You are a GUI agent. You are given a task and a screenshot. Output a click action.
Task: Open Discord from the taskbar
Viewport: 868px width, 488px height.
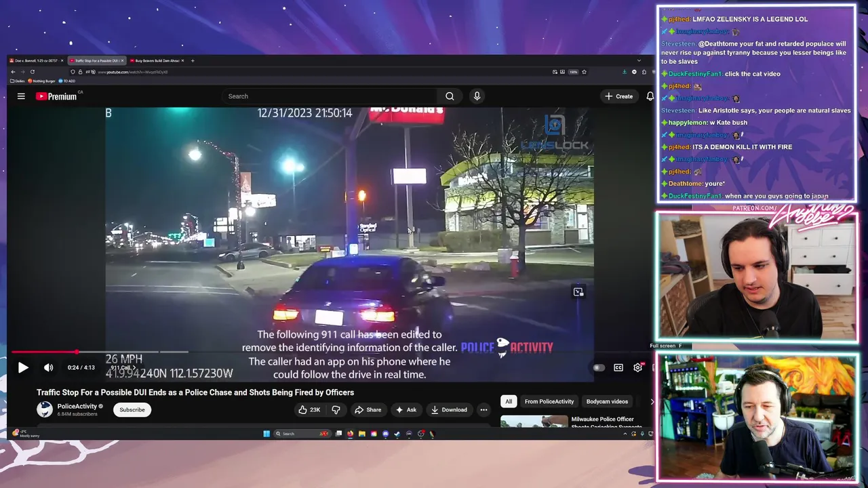click(x=385, y=434)
